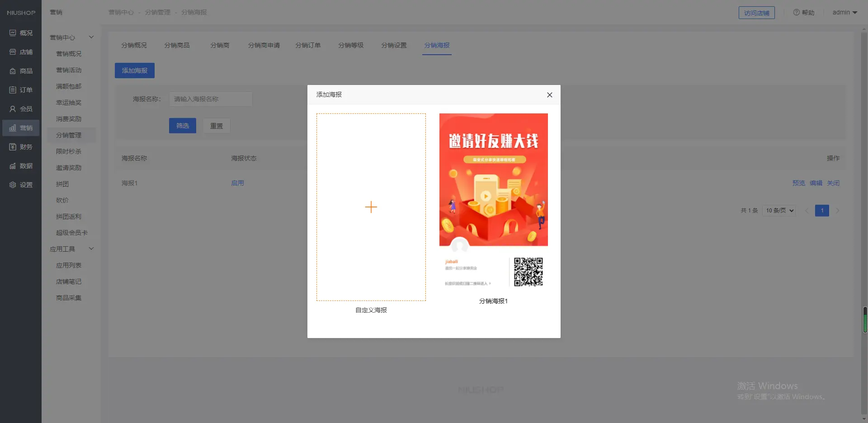Open 财务 finance in sidebar
Viewport: 868px width, 423px height.
point(21,147)
